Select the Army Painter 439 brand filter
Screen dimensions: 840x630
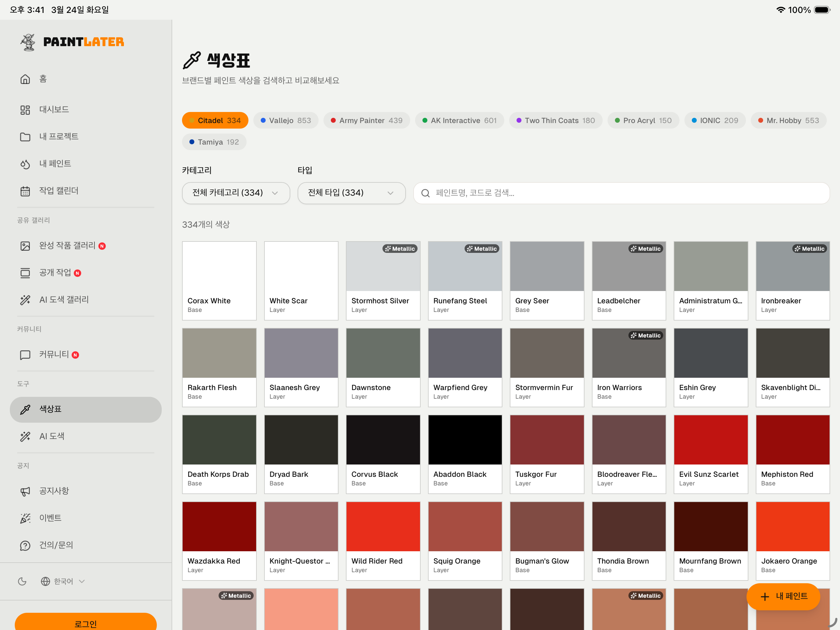point(367,121)
